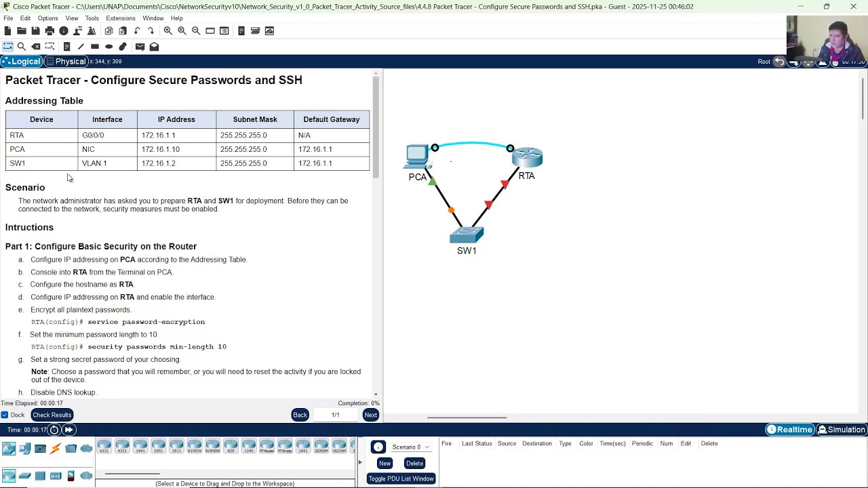The image size is (868, 488).
Task: Click the Zoom Out magnifier icon
Action: click(196, 30)
